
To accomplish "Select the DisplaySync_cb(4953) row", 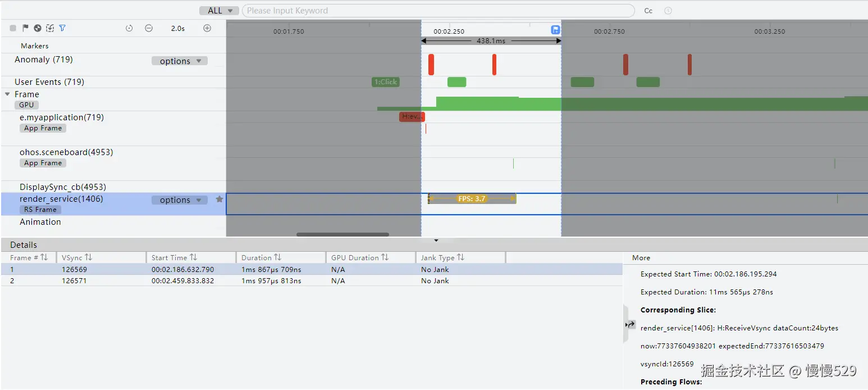I will (x=63, y=187).
